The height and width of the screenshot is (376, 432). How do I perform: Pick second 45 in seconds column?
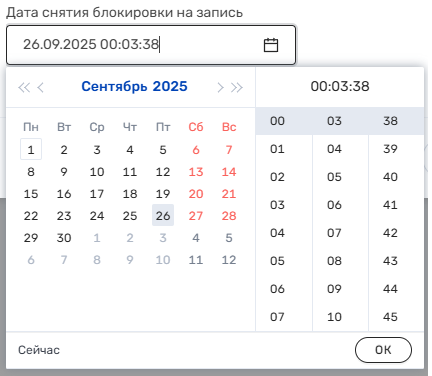point(390,316)
